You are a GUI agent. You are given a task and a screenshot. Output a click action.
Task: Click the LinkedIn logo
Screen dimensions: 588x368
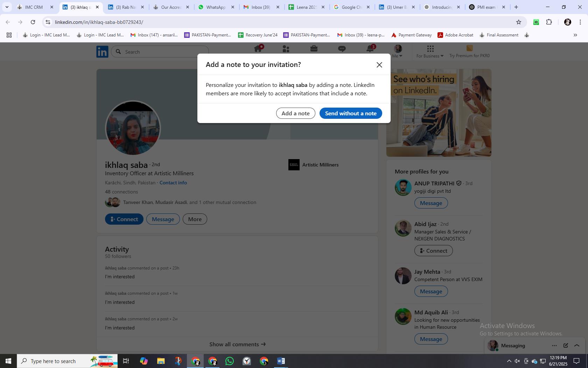(x=102, y=52)
